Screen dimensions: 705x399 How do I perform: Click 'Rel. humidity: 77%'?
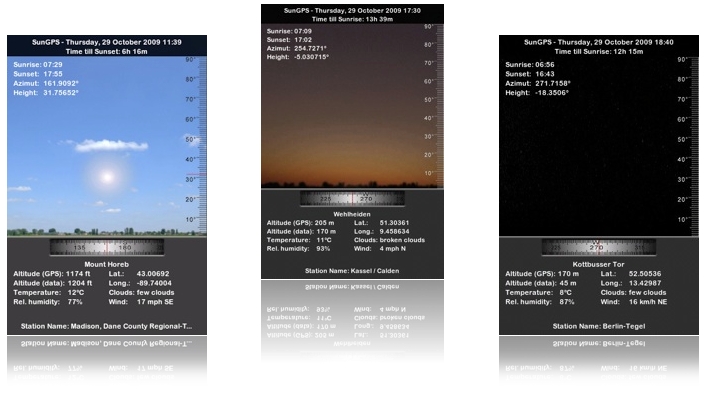[48, 302]
